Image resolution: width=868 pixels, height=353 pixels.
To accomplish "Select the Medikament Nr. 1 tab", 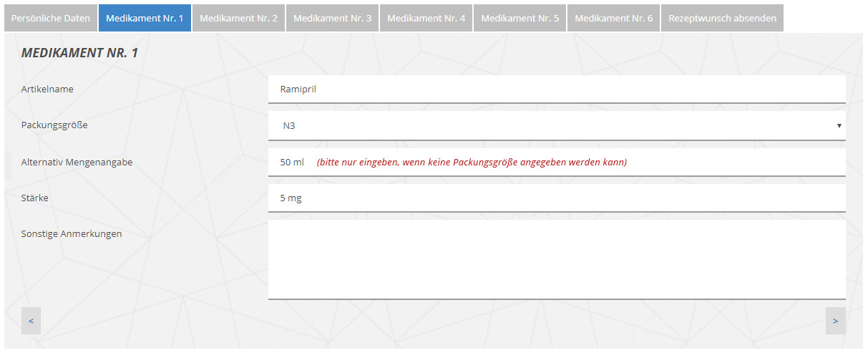I will 145,19.
